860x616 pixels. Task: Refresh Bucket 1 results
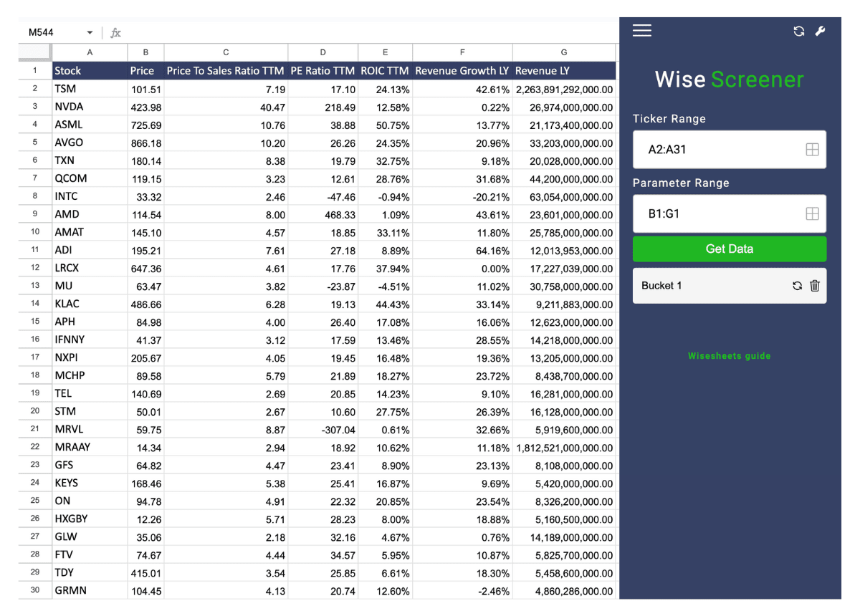[797, 285]
